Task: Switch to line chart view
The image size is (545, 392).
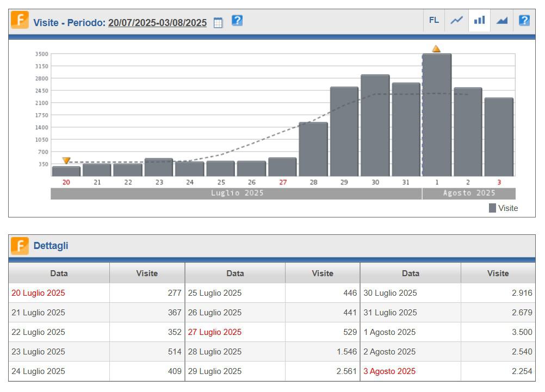Action: tap(457, 20)
